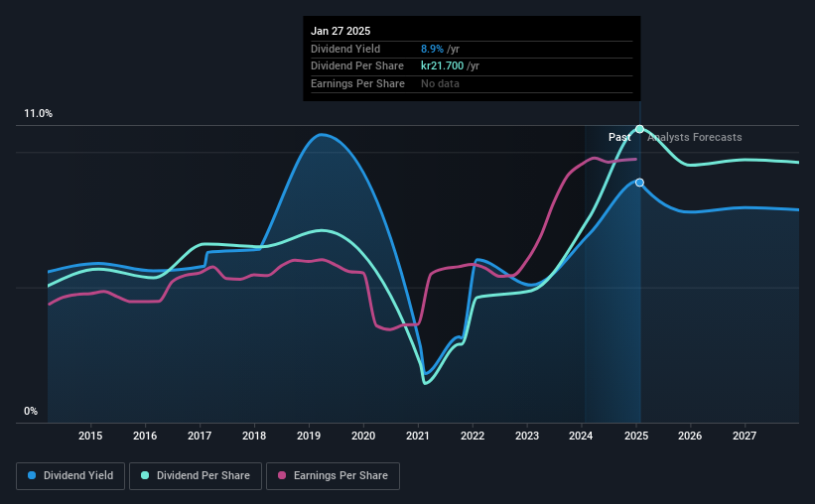The image size is (815, 504).
Task: Click the 2027 x-axis label
Action: pyautogui.click(x=745, y=436)
